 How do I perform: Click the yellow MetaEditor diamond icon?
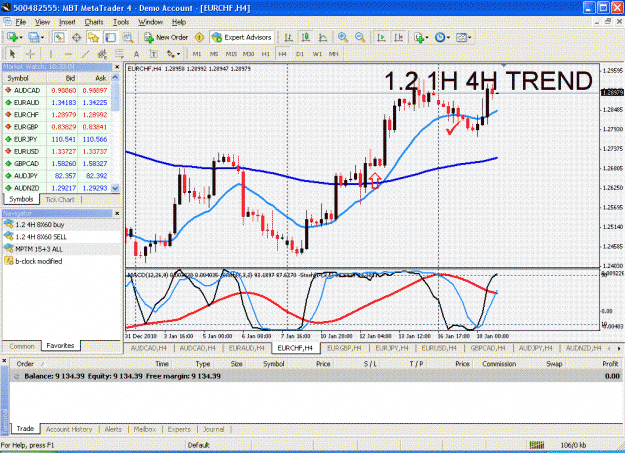point(199,37)
